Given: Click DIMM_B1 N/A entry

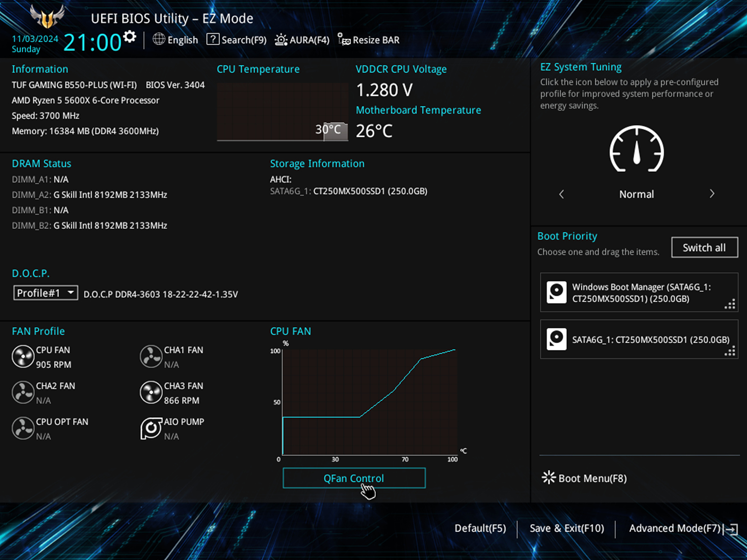Looking at the screenshot, I should click(40, 210).
